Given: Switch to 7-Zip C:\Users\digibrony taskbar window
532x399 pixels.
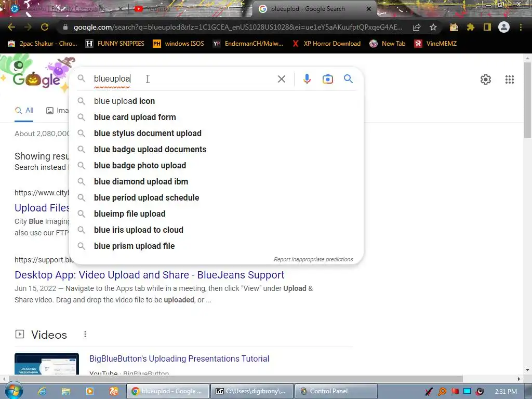Looking at the screenshot, I should (x=252, y=391).
